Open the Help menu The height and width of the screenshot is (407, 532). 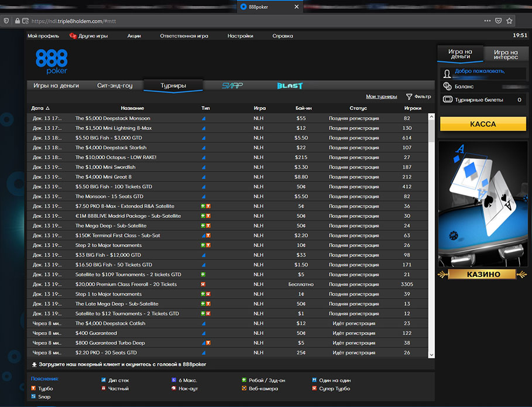click(x=283, y=36)
